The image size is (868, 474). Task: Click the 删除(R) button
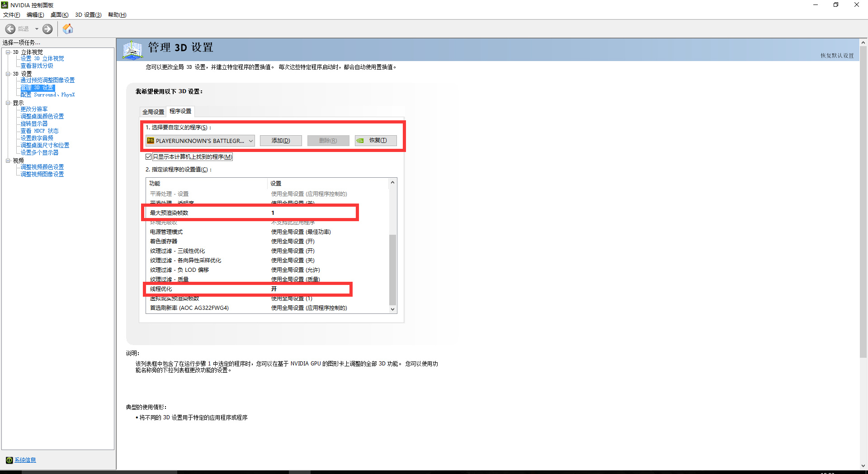click(x=328, y=141)
